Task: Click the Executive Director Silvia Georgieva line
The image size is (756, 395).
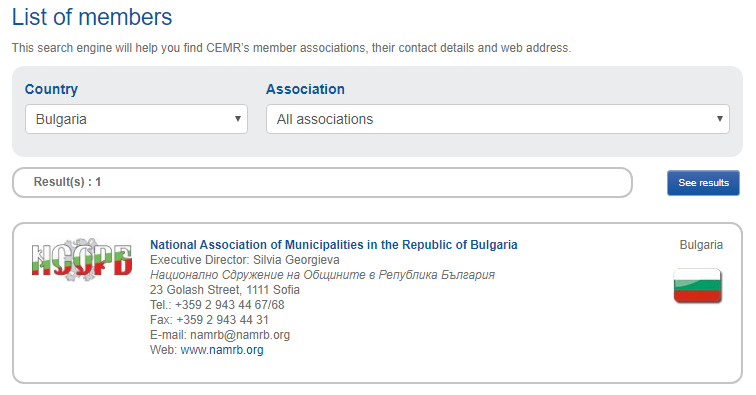Action: [244, 260]
